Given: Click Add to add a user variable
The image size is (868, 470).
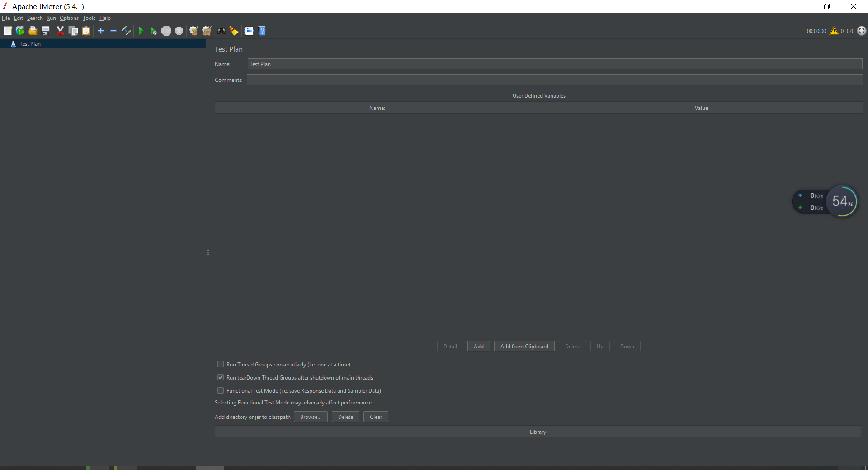Looking at the screenshot, I should click(x=479, y=347).
